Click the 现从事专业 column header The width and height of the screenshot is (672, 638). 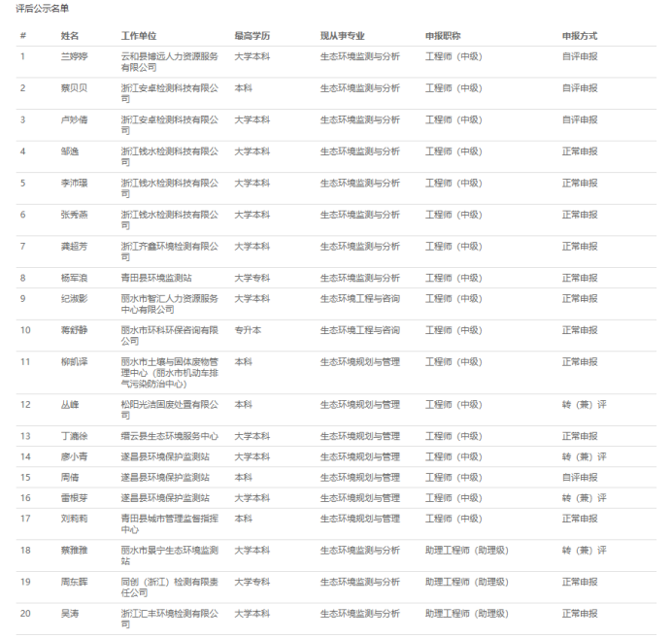coord(342,36)
